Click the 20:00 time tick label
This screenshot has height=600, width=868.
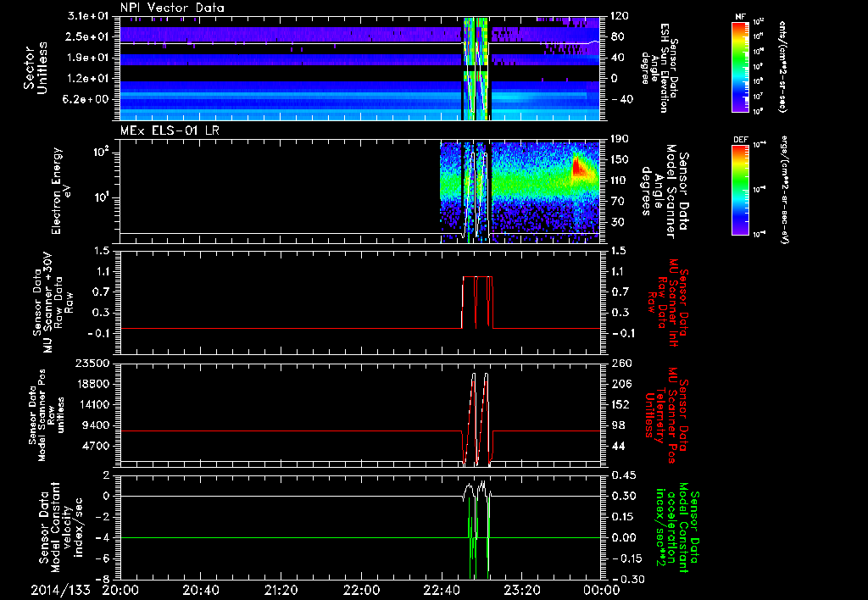click(x=120, y=590)
